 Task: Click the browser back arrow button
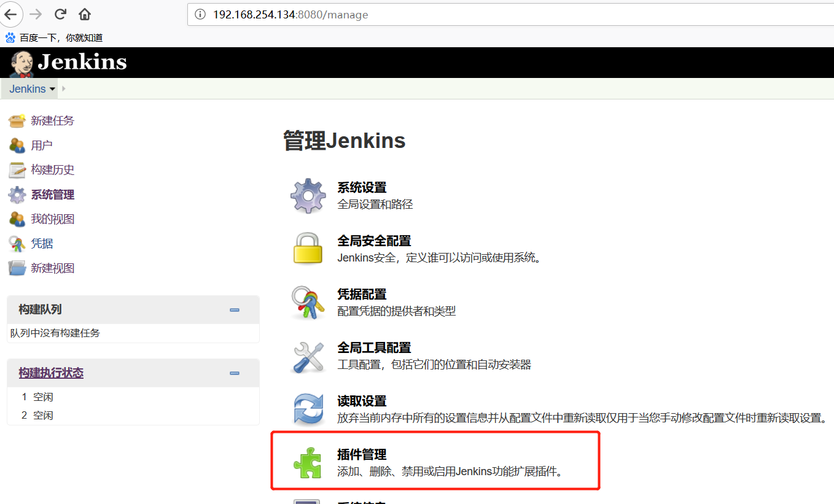tap(11, 14)
